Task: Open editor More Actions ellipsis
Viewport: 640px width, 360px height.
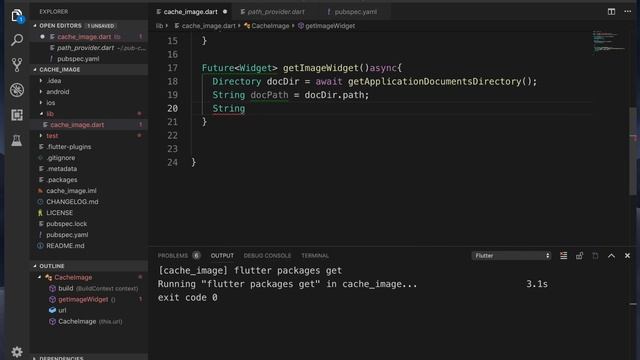Action: coord(627,11)
